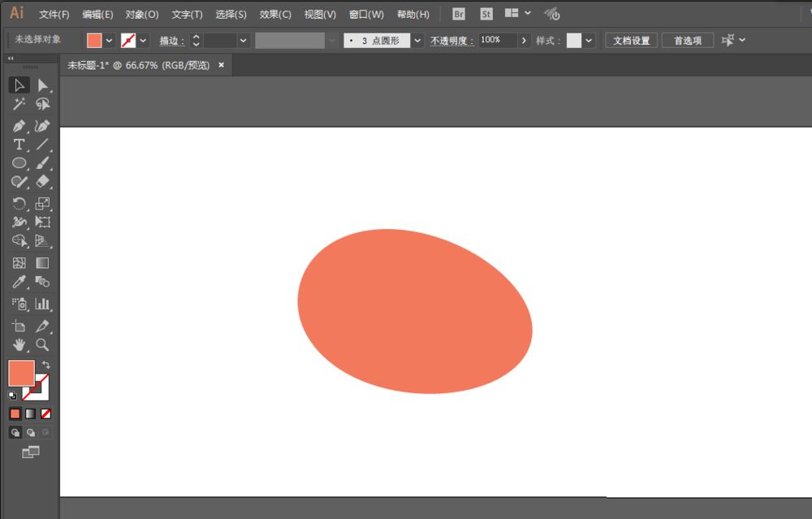Select the Zoom tool magnifier
The width and height of the screenshot is (812, 519).
tap(42, 344)
